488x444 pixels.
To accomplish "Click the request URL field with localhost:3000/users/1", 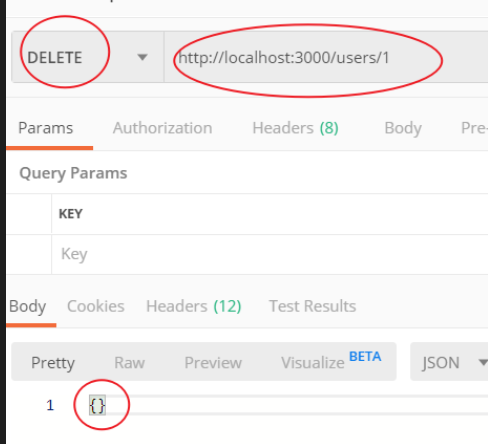I will click(x=326, y=57).
